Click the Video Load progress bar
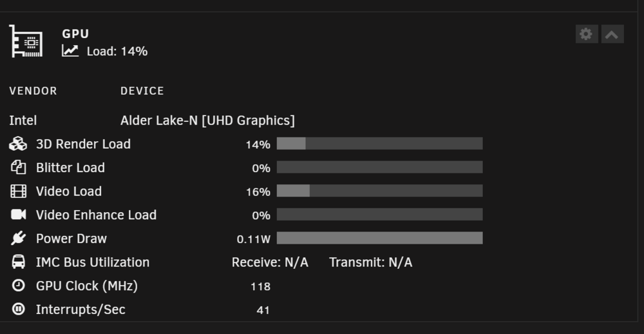The width and height of the screenshot is (644, 334). 379,191
